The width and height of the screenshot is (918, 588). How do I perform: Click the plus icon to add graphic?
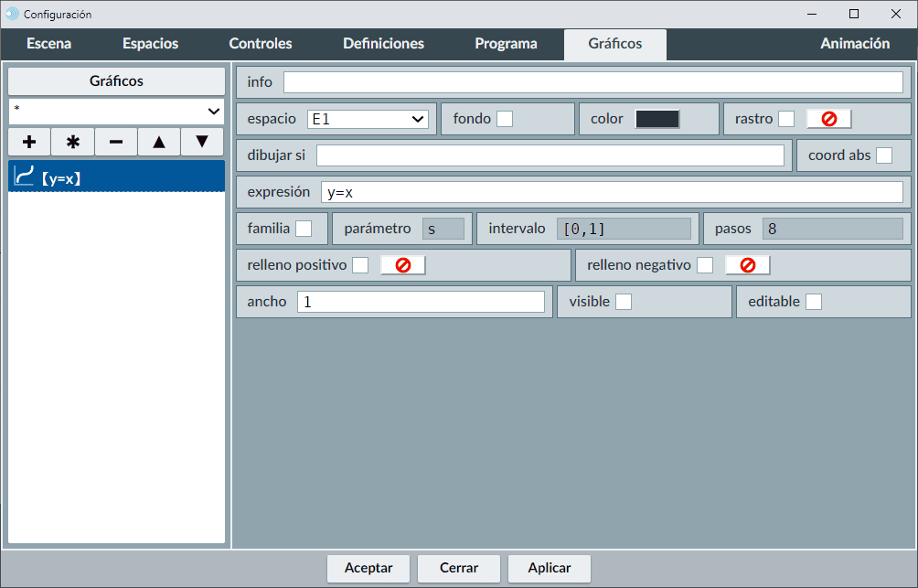coord(29,142)
